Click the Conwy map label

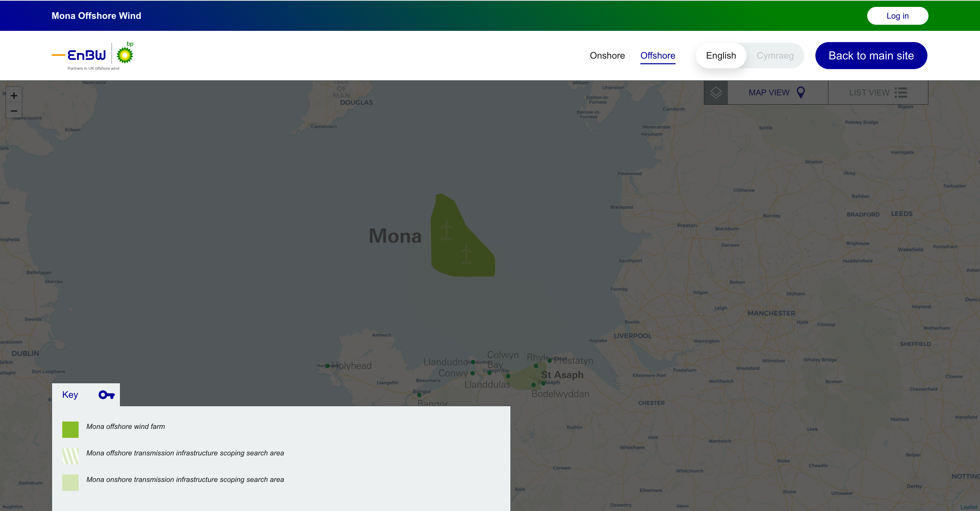pos(453,373)
